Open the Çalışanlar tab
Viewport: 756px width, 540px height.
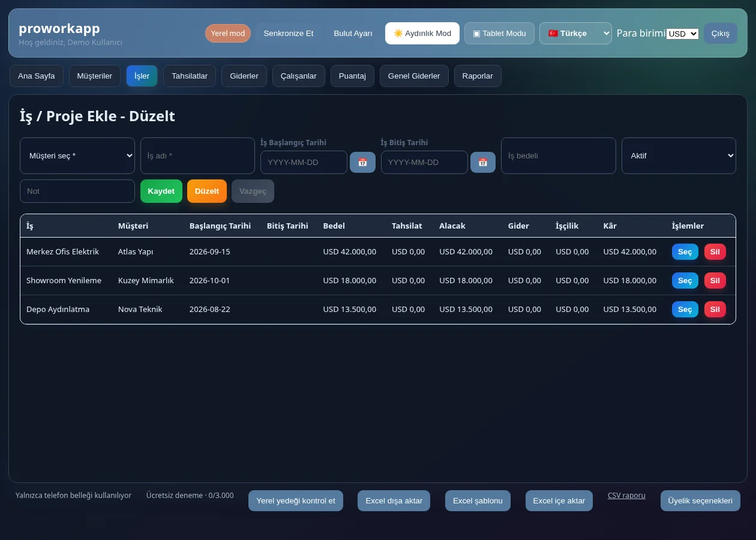(299, 76)
